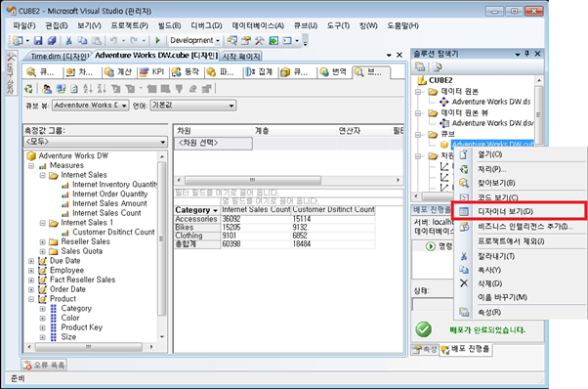588x389 pixels.
Task: Click the Undo toolbar icon
Action: click(113, 40)
